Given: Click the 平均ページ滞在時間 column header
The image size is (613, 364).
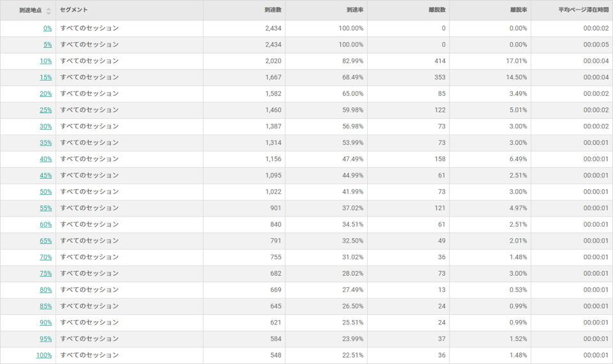Looking at the screenshot, I should [x=582, y=10].
